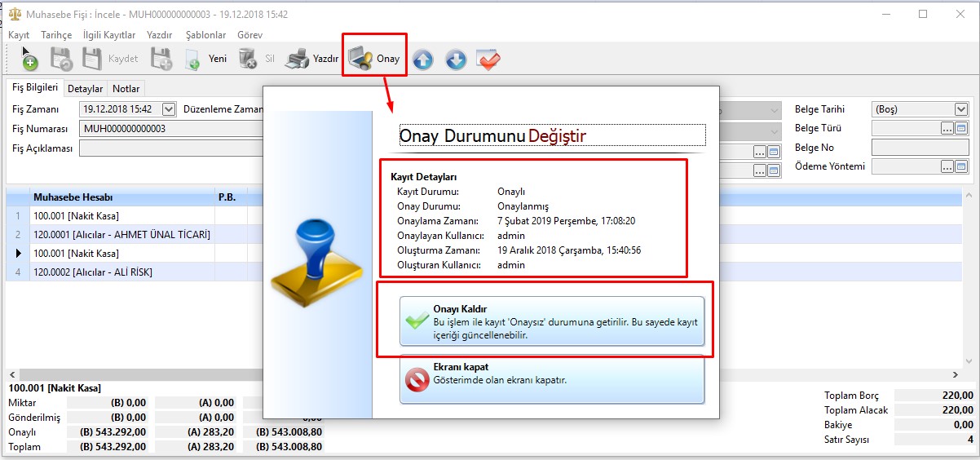
Task: Click the Kaydet floppy disk icon
Action: click(92, 59)
